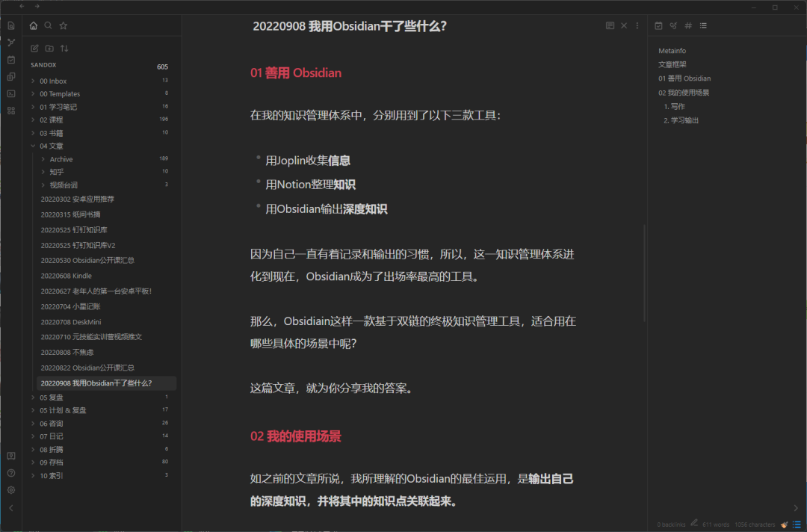This screenshot has width=807, height=532.
Task: Open the backlinks tab in right sidebar
Action: coord(673,25)
